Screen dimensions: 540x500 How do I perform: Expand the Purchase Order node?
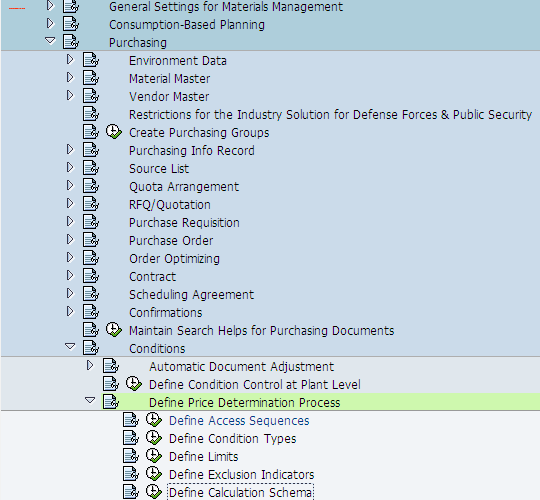[70, 239]
